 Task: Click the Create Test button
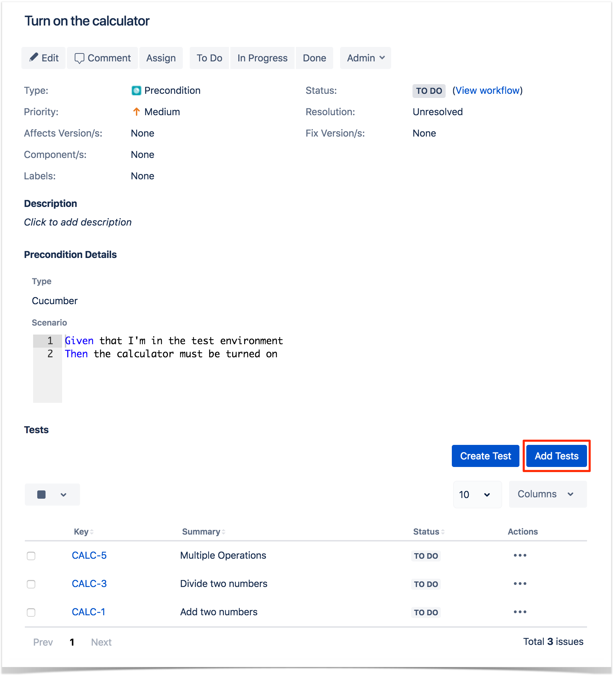coord(486,456)
